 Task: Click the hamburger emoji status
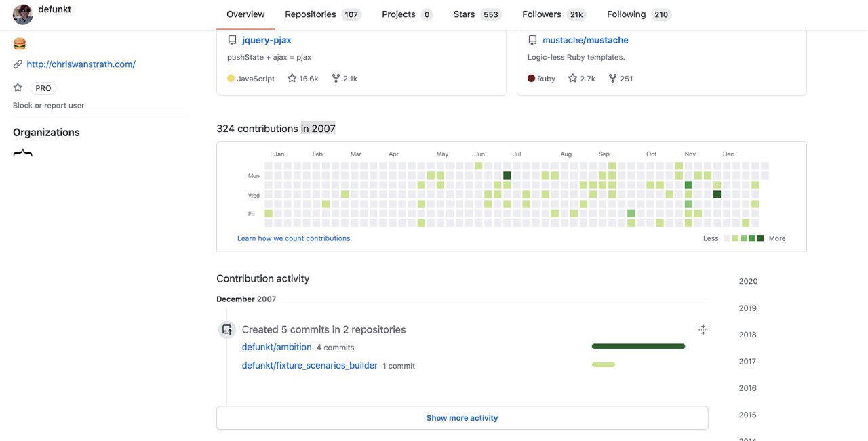(x=19, y=44)
